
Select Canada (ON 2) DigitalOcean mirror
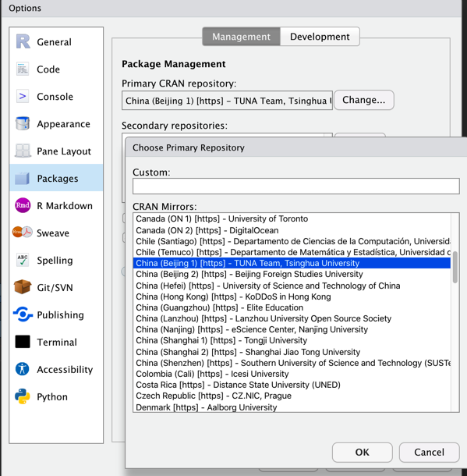pos(292,230)
